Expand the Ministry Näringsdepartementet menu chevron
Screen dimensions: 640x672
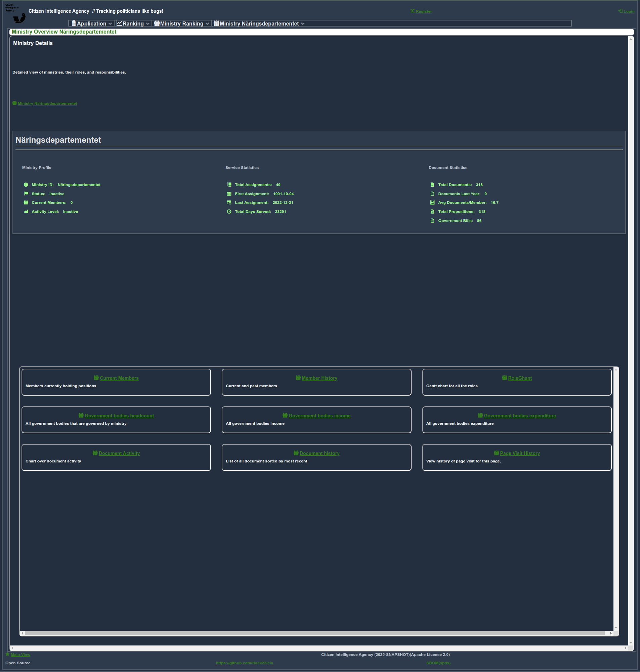pyautogui.click(x=303, y=24)
